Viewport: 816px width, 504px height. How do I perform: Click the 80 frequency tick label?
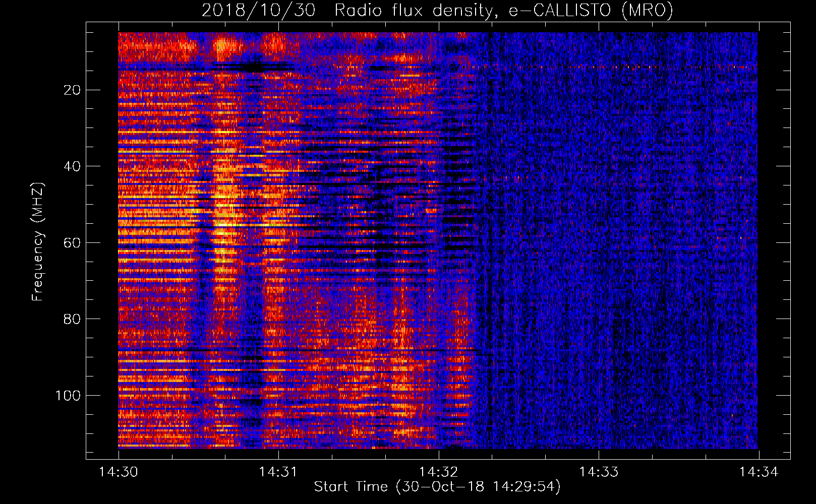pyautogui.click(x=73, y=319)
